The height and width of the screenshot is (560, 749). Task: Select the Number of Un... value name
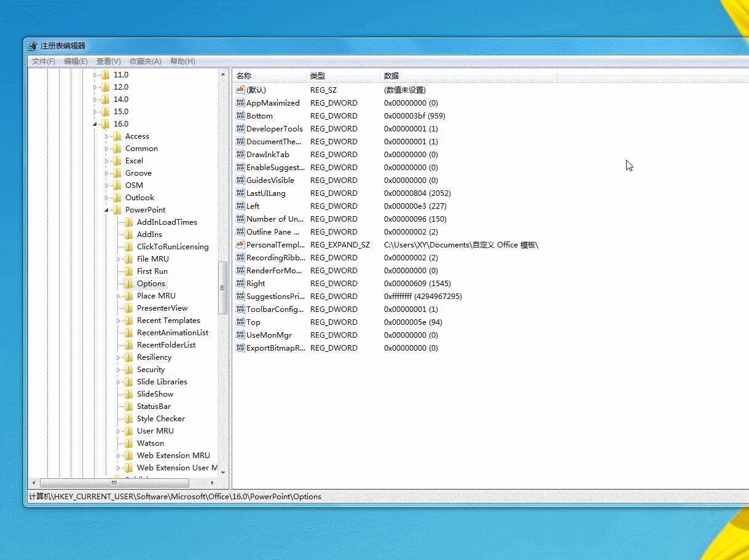coord(275,219)
